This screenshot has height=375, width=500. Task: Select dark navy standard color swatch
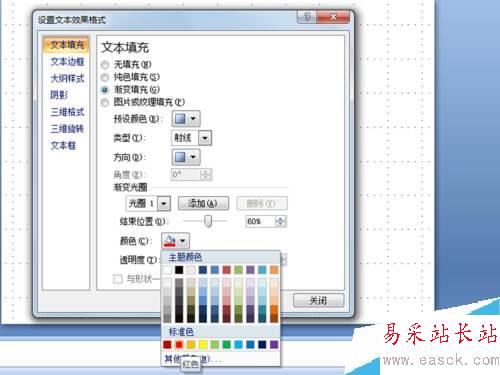[x=262, y=344]
